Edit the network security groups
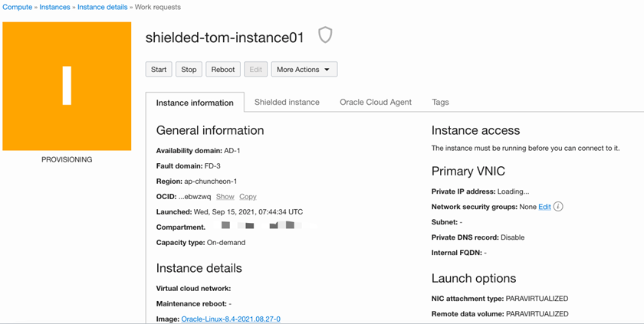This screenshot has height=324, width=644. pos(544,207)
